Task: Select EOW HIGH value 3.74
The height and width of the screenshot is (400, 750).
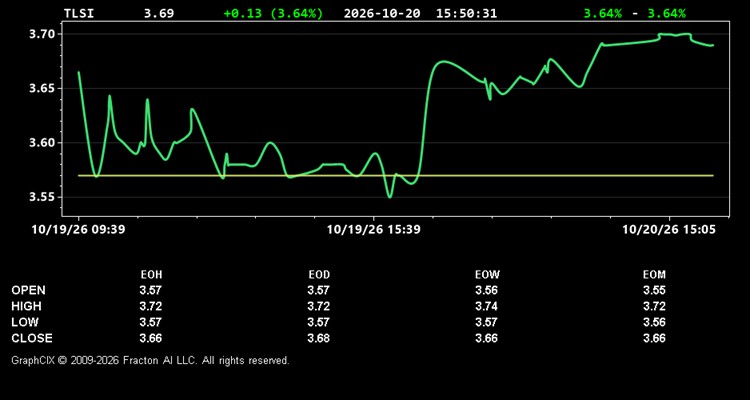Action: [486, 306]
